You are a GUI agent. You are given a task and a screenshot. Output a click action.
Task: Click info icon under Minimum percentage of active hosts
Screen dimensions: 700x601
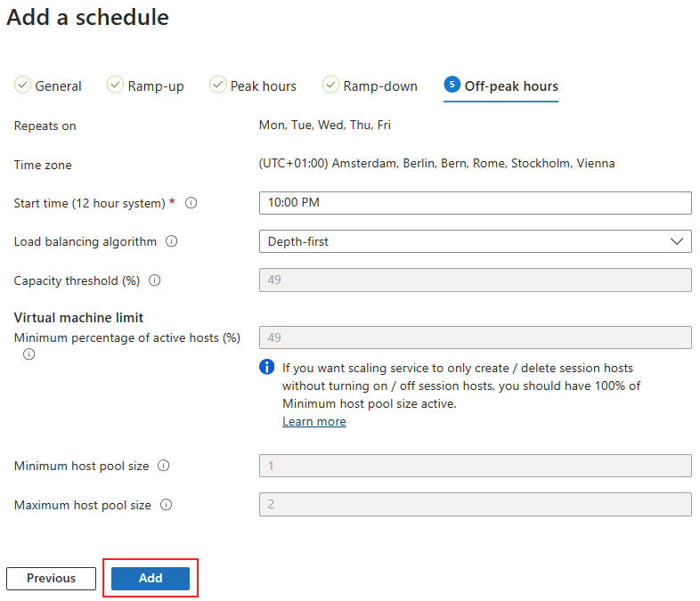[29, 354]
